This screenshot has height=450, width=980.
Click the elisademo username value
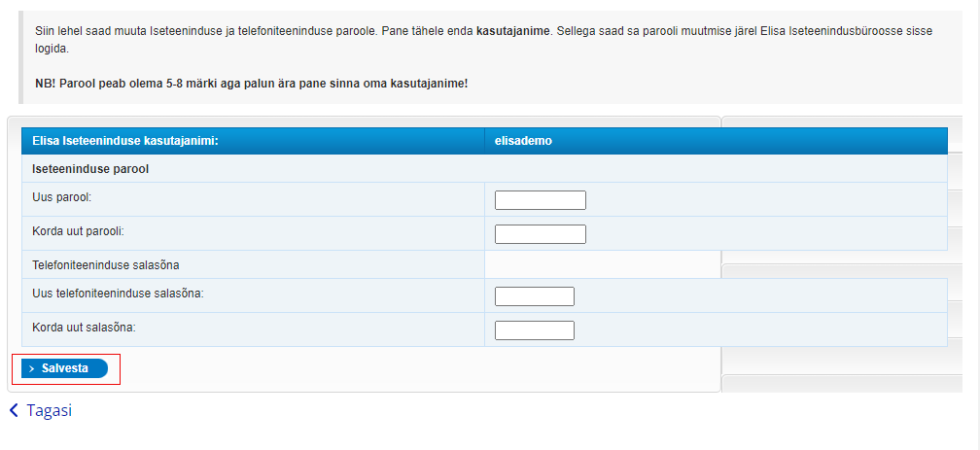pyautogui.click(x=524, y=141)
